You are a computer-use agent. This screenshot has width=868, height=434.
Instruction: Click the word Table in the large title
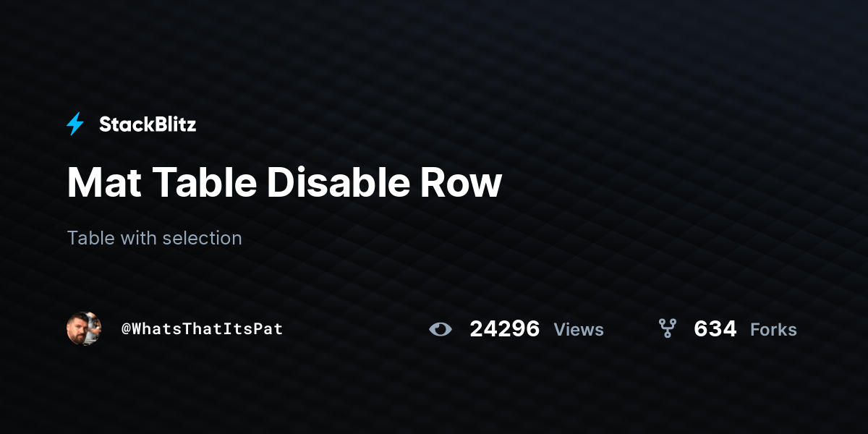click(204, 182)
